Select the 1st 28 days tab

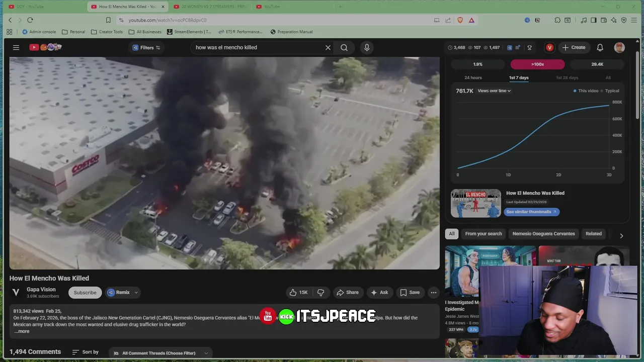[x=567, y=78]
